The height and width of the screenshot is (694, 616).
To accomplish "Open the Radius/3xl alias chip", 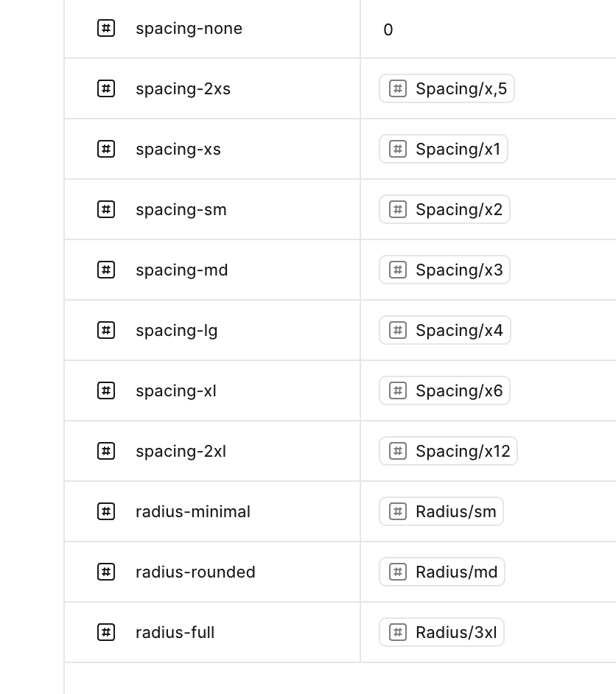I will click(441, 633).
